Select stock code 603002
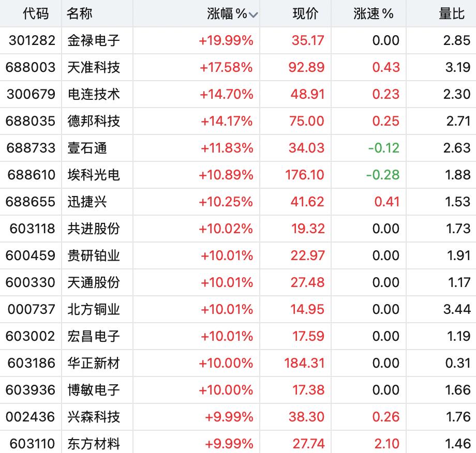The width and height of the screenshot is (476, 453). coord(31,336)
